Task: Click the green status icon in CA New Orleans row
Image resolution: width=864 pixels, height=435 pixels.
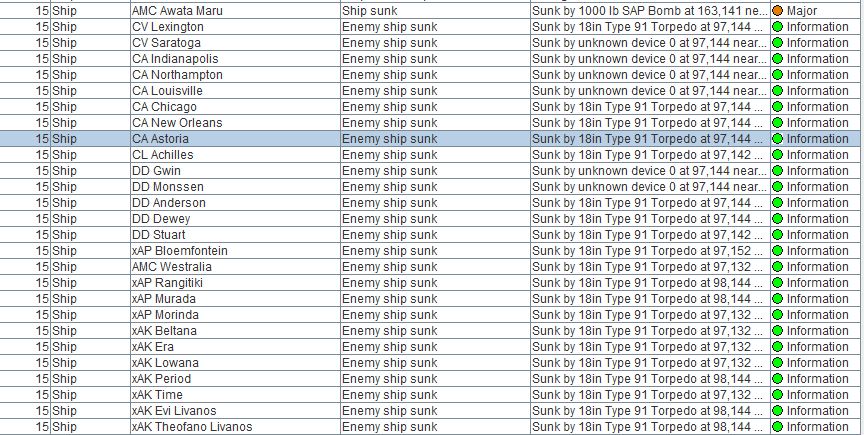Action: (777, 122)
